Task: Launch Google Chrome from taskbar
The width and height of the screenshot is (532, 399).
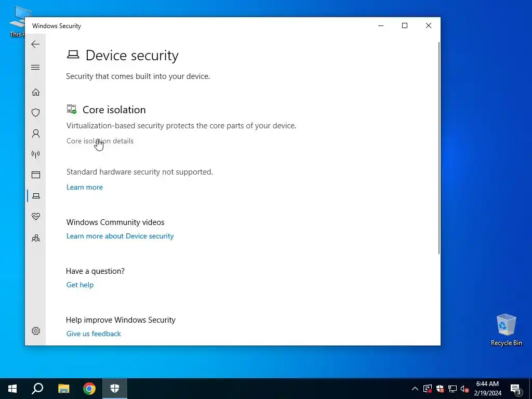Action: click(89, 389)
